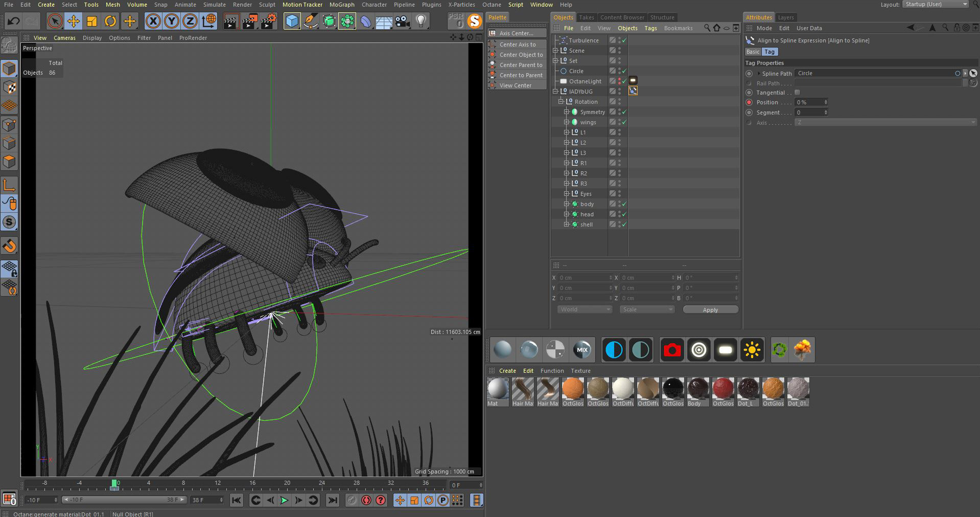The height and width of the screenshot is (517, 980).
Task: Activate the Scale tool
Action: [x=91, y=21]
